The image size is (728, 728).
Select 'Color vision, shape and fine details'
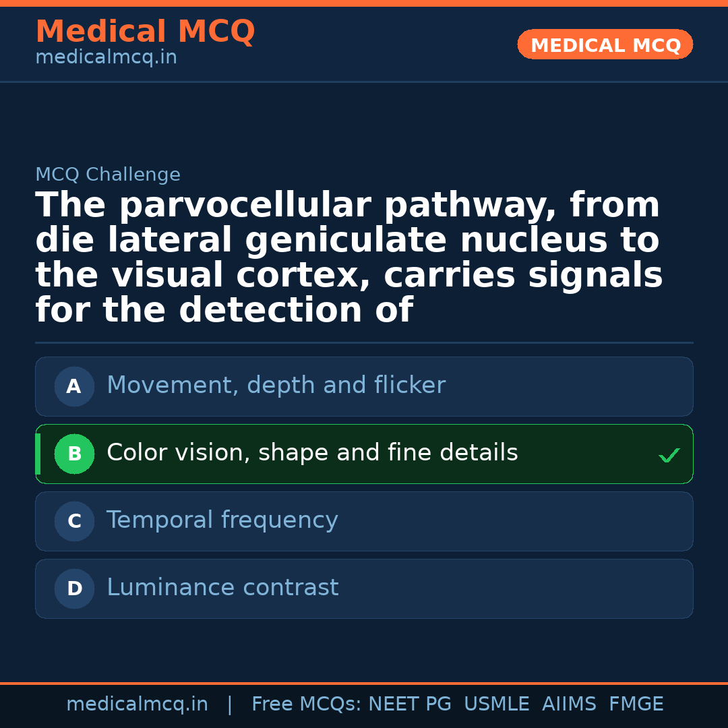coord(312,453)
